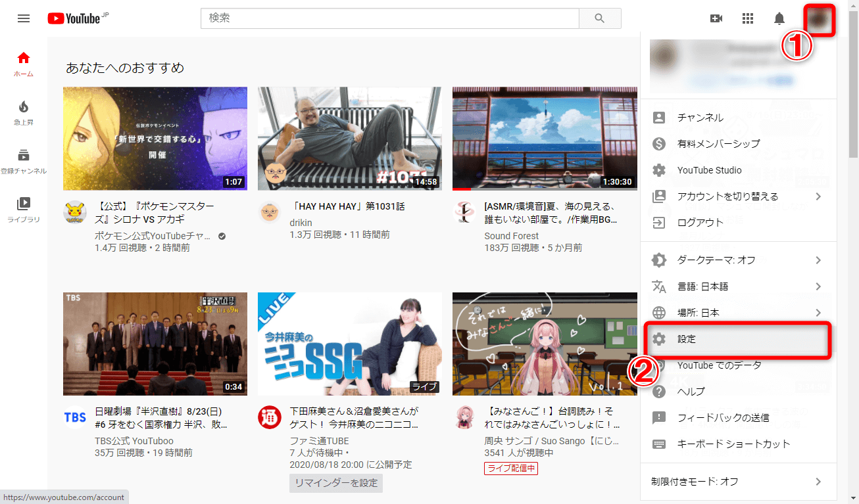Expand the 場所: 日本 arrow
This screenshot has height=504, width=859.
point(818,313)
